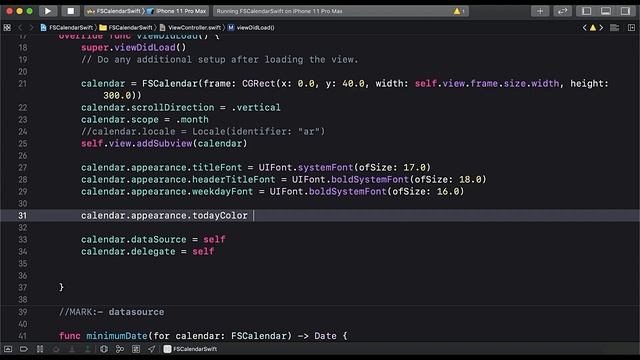Click 'weekdayFont' on line 29

tap(223, 191)
